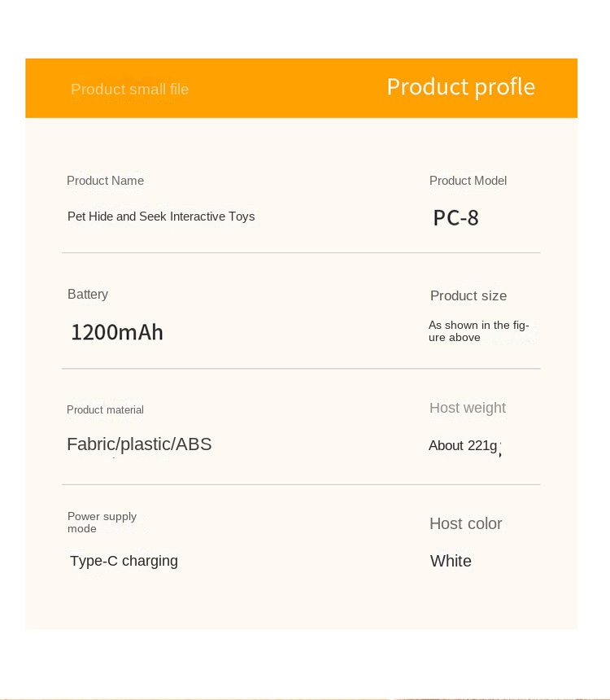This screenshot has height=700, width=610.
Task: Click the divider line below the product name
Action: coord(301,253)
